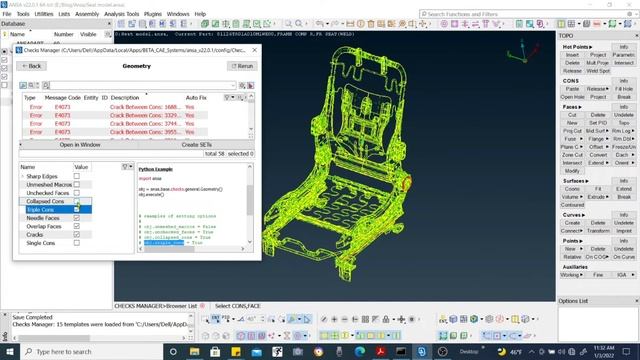640x360 pixels.
Task: Enable the Single Cons checkbox
Action: (x=76, y=243)
